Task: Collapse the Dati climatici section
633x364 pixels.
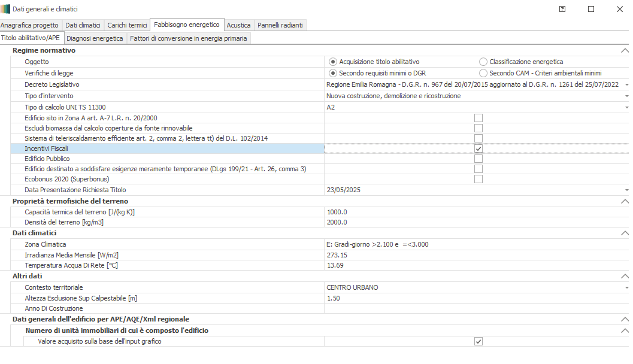Action: pyautogui.click(x=625, y=233)
